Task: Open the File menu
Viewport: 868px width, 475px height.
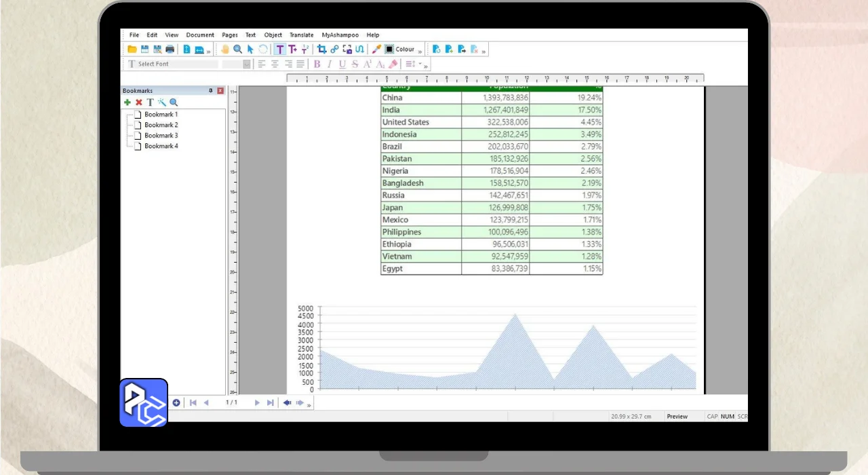Action: pyautogui.click(x=134, y=35)
